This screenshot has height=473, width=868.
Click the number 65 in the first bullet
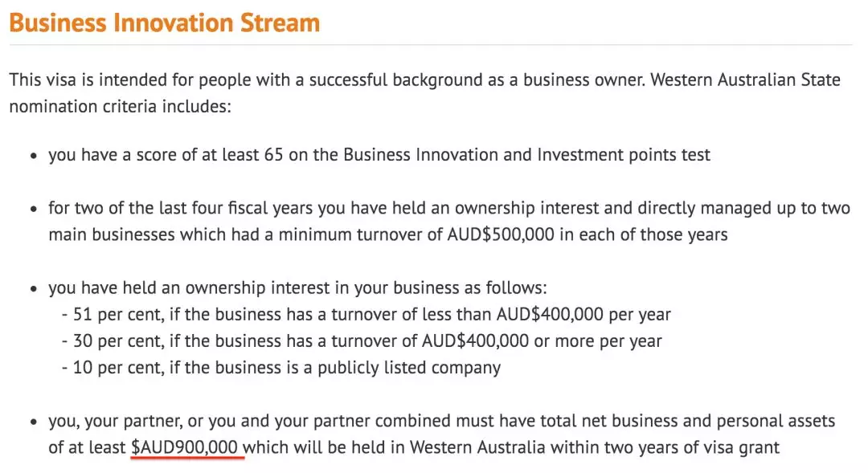(x=273, y=155)
